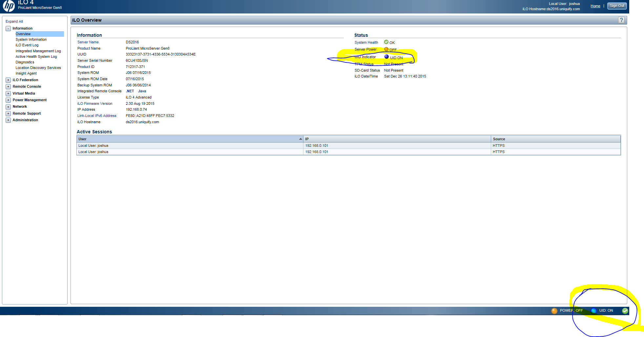Open System Information page
Image resolution: width=644 pixels, height=337 pixels.
[x=31, y=39]
